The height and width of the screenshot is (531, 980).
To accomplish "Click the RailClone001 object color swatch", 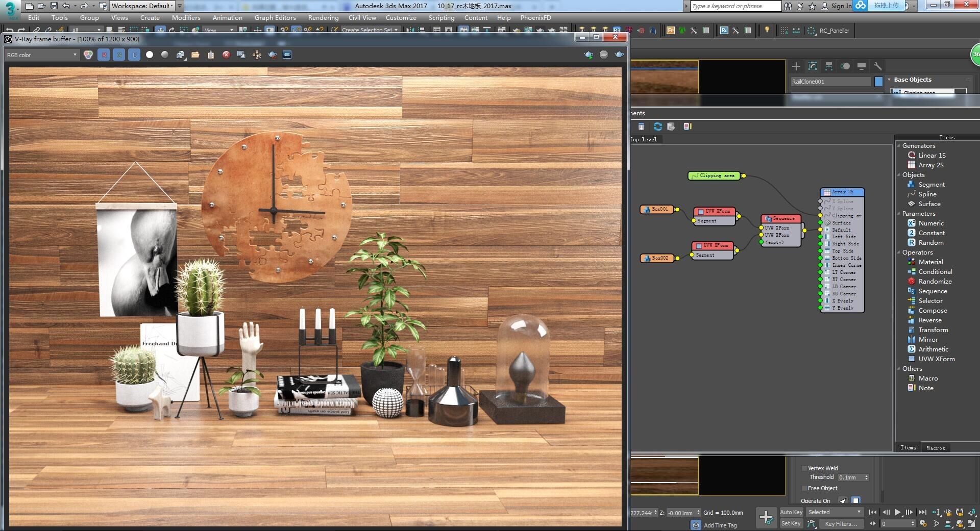I will click(878, 82).
